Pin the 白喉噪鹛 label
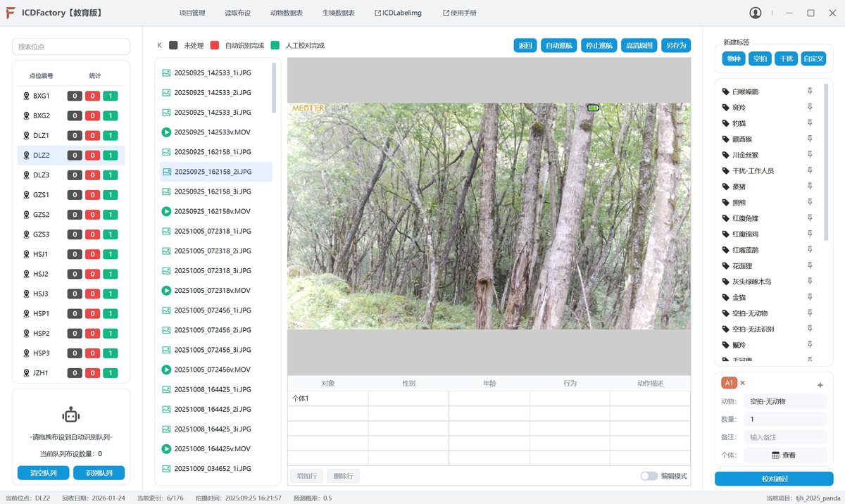The width and height of the screenshot is (845, 504). pos(810,92)
